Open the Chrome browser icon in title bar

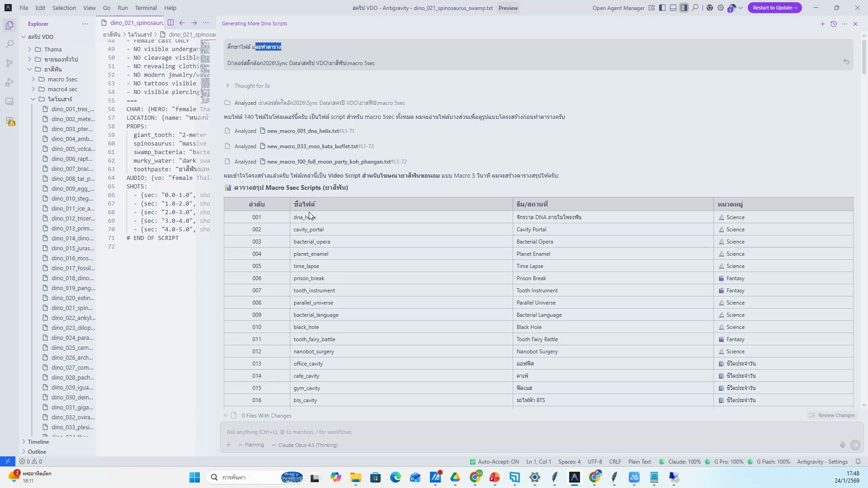(710, 8)
